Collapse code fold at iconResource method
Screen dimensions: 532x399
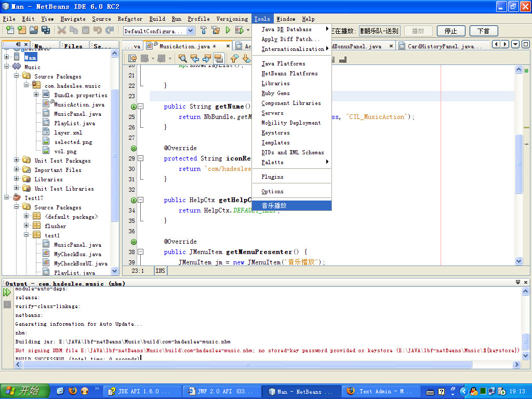[140, 158]
